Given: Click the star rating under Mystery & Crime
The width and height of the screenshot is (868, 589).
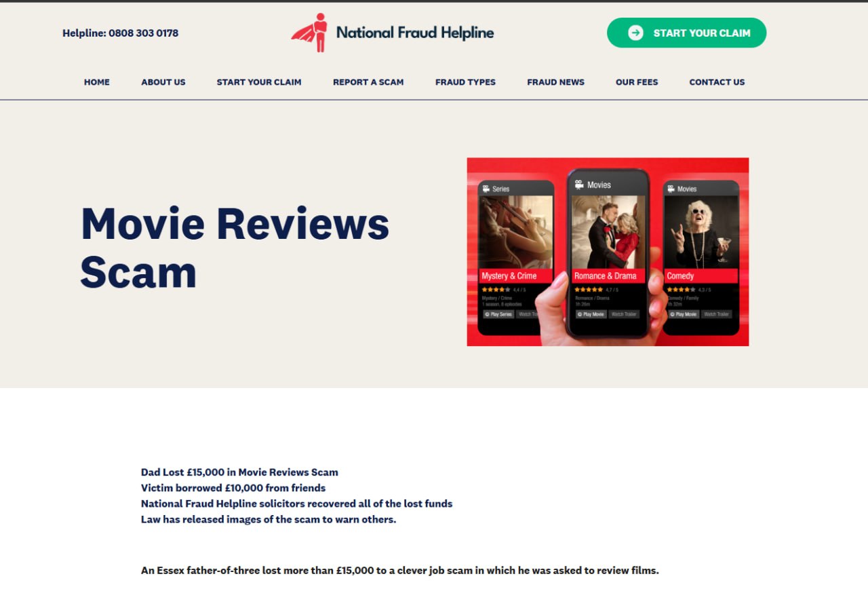Looking at the screenshot, I should tap(496, 290).
